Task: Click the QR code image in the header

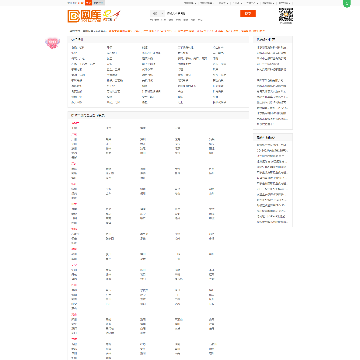Action: [x=286, y=15]
